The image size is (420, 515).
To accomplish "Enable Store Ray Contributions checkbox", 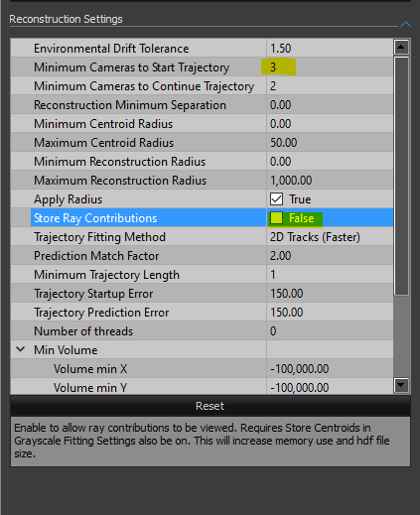I will (276, 218).
